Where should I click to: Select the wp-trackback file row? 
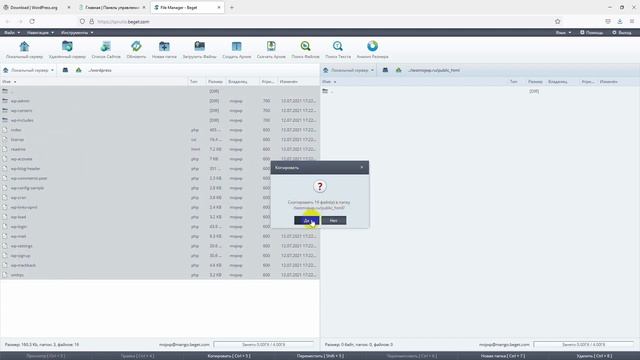(160, 265)
